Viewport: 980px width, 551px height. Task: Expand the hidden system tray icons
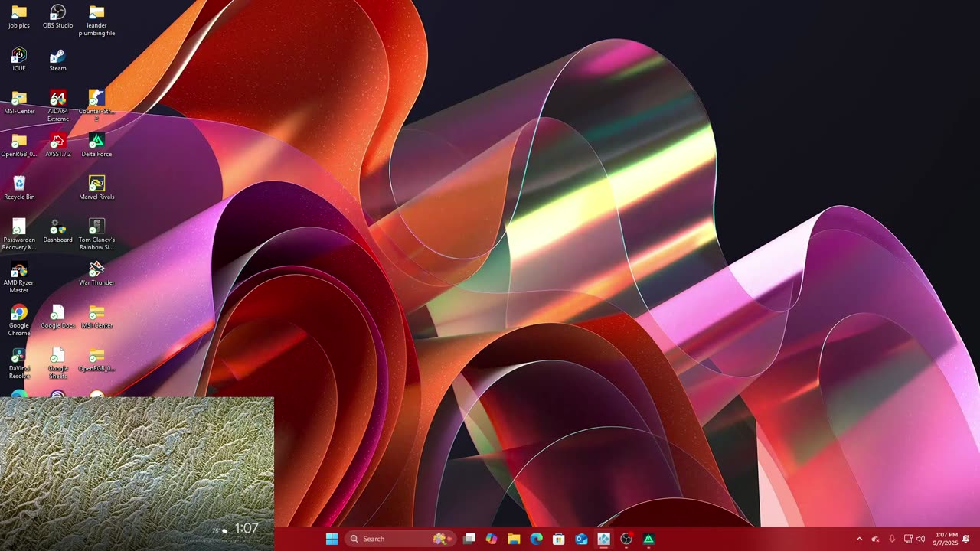[859, 539]
